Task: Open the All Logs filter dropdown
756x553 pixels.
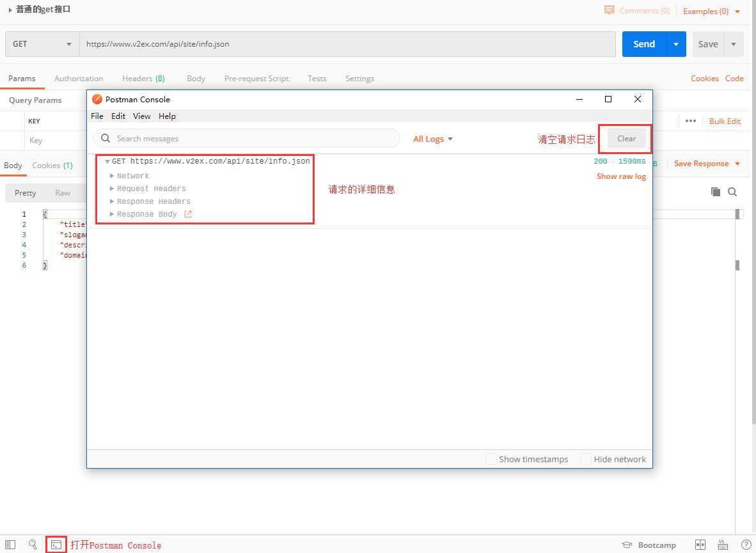Action: pyautogui.click(x=432, y=139)
